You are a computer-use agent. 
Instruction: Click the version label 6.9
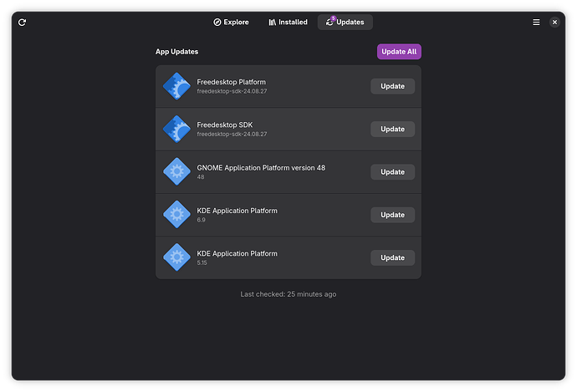201,220
